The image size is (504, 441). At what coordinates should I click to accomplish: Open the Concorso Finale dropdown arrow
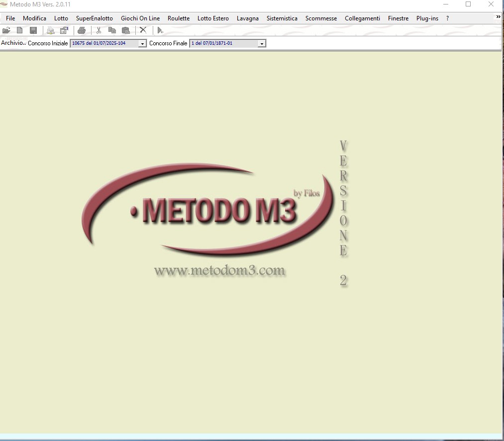coord(262,43)
